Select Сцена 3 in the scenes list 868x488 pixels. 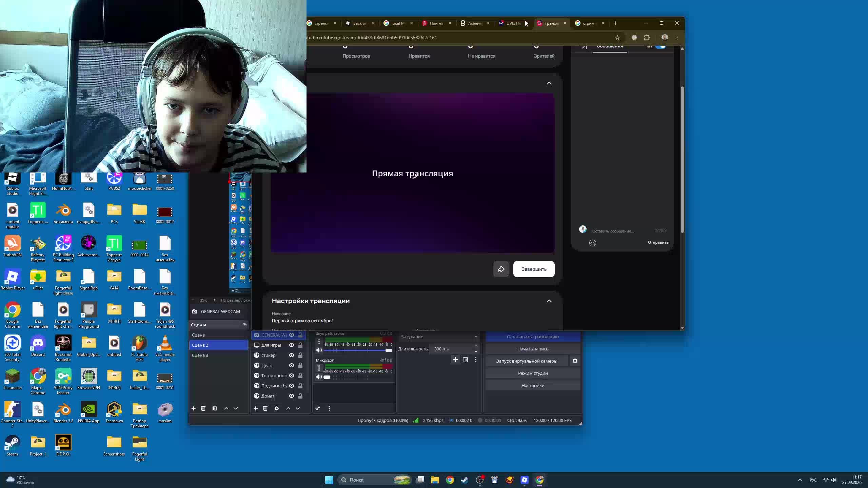(218, 355)
